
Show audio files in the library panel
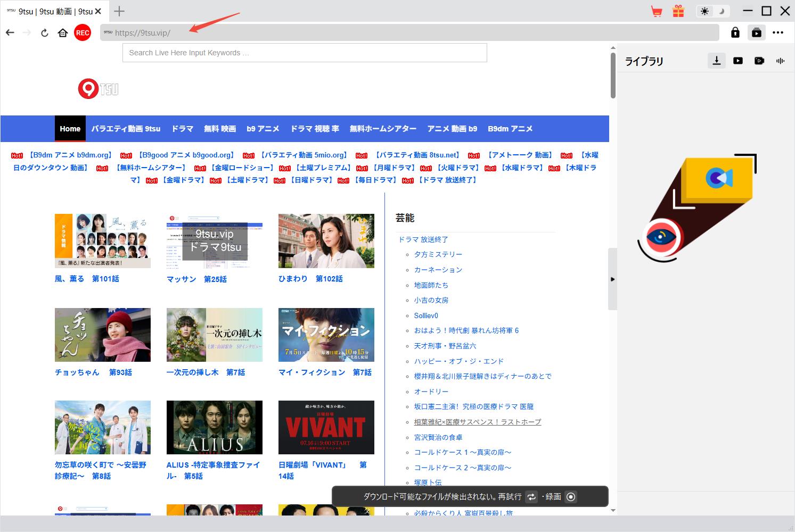(x=781, y=61)
